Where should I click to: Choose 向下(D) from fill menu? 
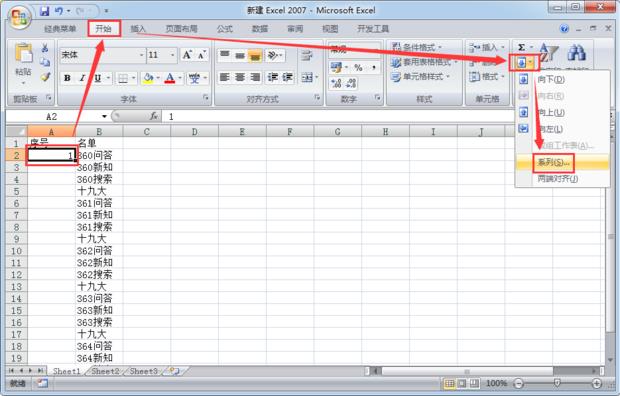tap(562, 80)
